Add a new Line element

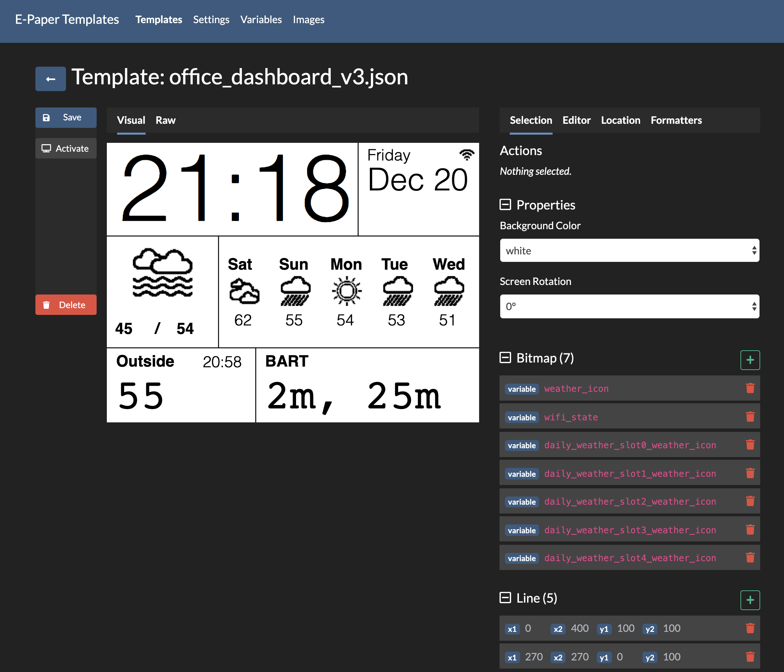[x=750, y=600]
